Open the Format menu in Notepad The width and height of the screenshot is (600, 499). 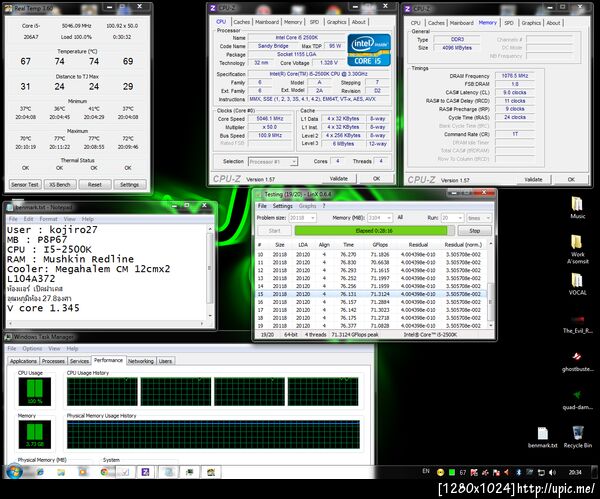click(48, 219)
